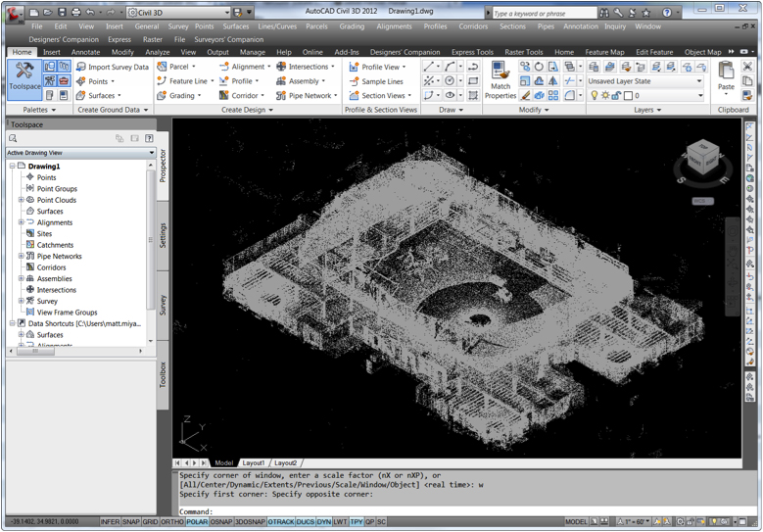Click the Save icon in quick access toolbar

coord(62,13)
